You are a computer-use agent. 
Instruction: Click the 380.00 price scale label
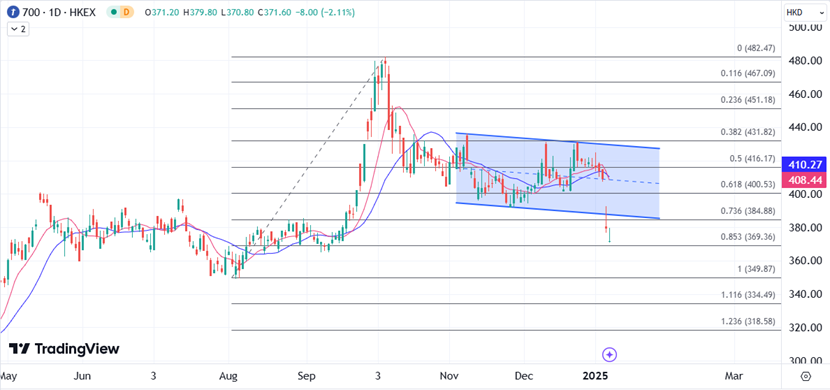pos(804,228)
